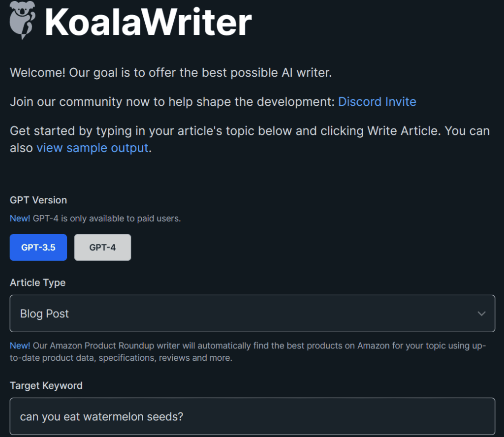Click the New! label under GPT Version
Viewport: 504px width, 437px height.
coord(20,218)
